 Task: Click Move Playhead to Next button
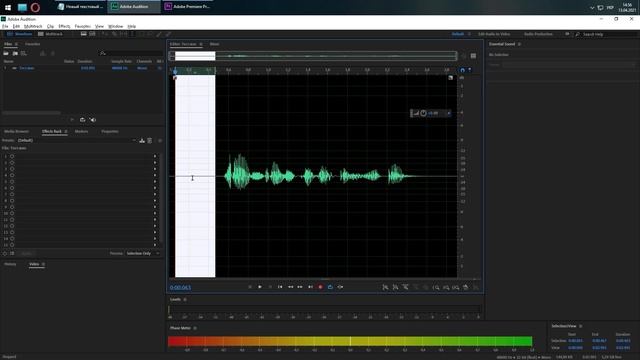pyautogui.click(x=310, y=287)
